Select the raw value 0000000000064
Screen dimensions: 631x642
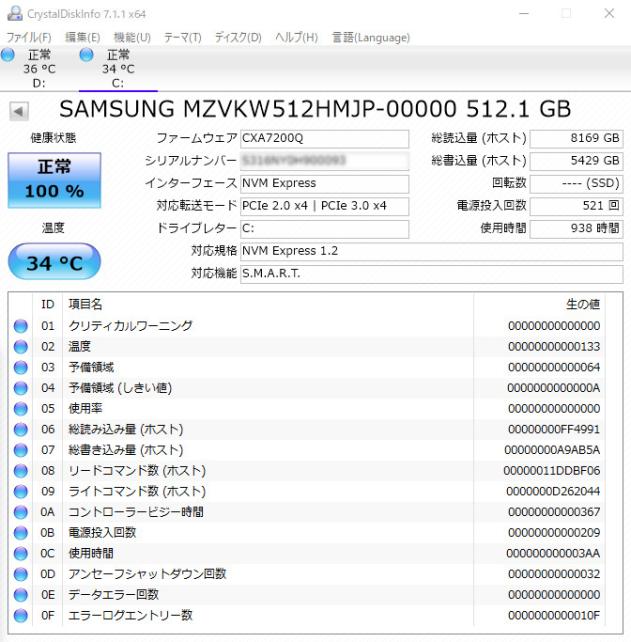click(554, 368)
